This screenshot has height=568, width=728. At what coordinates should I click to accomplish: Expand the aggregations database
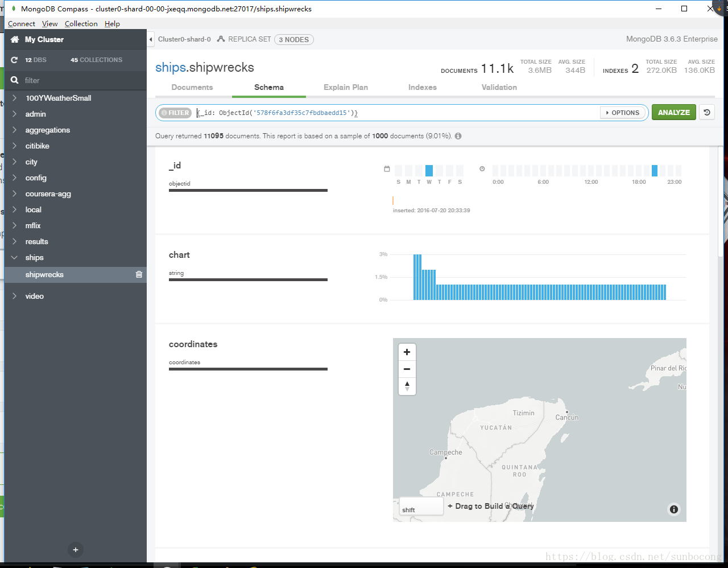point(14,130)
